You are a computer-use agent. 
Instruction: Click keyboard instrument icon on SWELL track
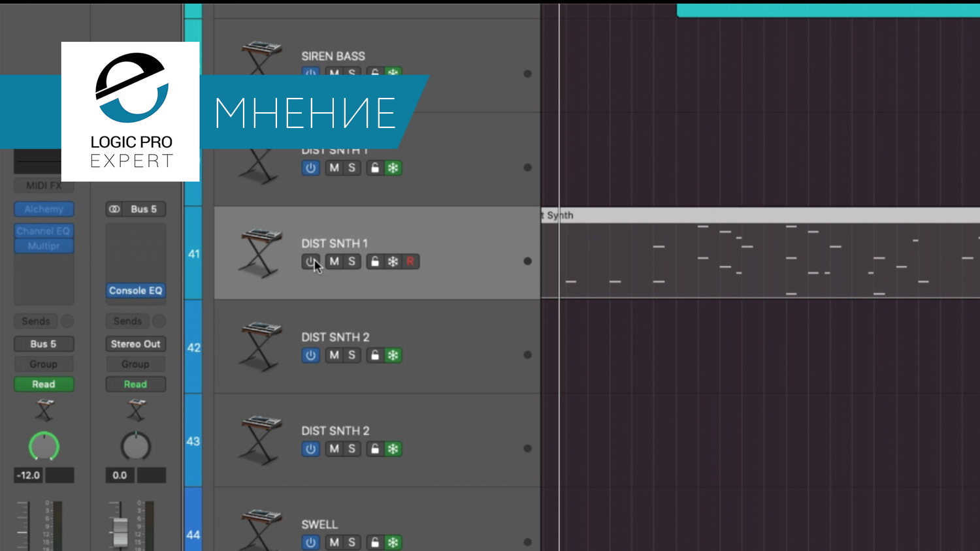pyautogui.click(x=260, y=529)
